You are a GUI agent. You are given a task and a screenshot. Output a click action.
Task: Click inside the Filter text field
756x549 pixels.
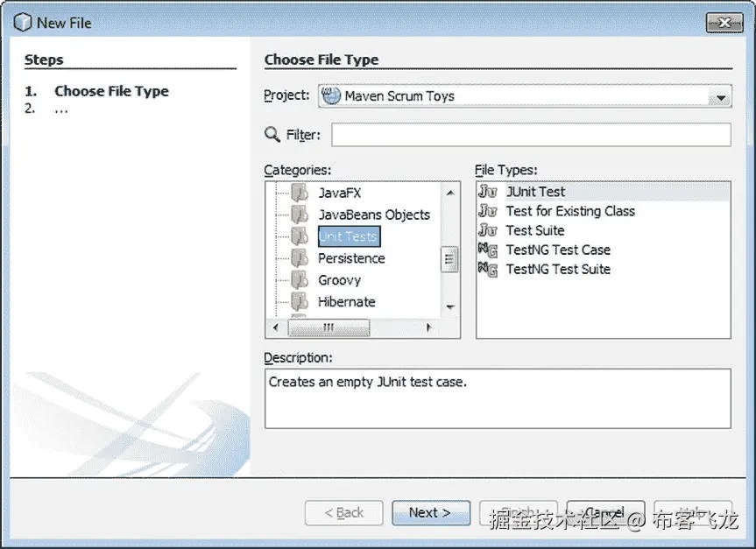531,135
